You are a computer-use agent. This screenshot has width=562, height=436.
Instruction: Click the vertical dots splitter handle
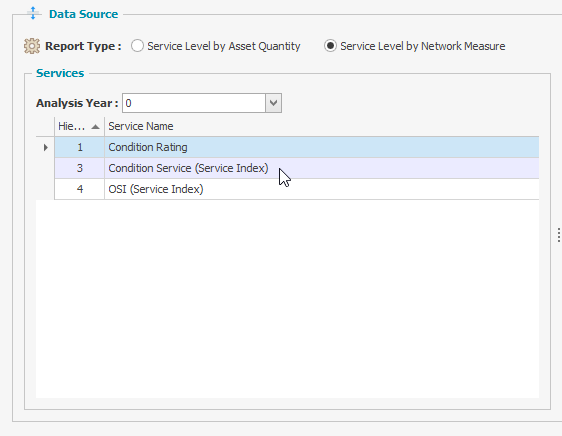click(x=559, y=235)
